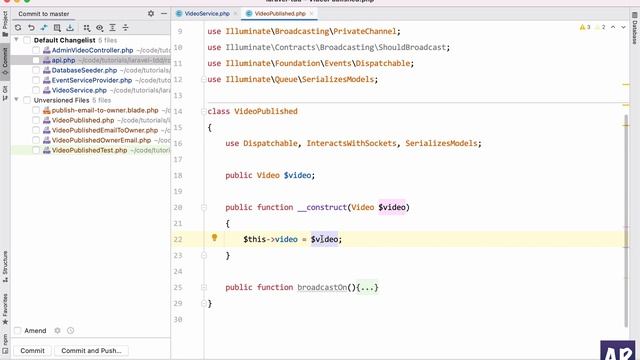This screenshot has height=360, width=640.
Task: Show commit message history clock icon
Action: pyautogui.click(x=71, y=331)
